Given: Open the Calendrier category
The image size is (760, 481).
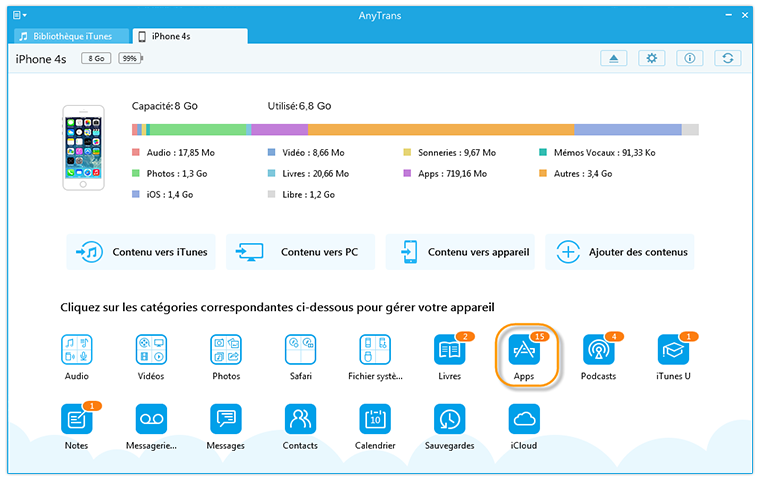Looking at the screenshot, I should click(x=375, y=419).
